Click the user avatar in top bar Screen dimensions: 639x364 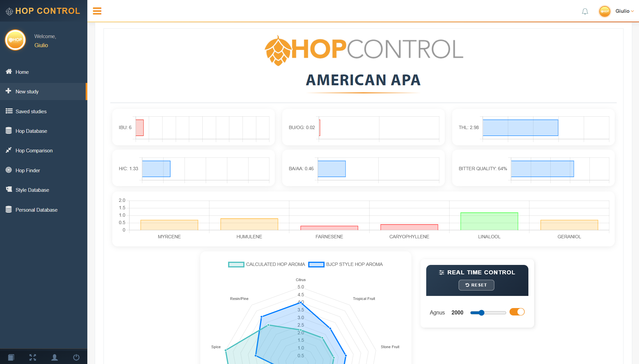tap(605, 11)
